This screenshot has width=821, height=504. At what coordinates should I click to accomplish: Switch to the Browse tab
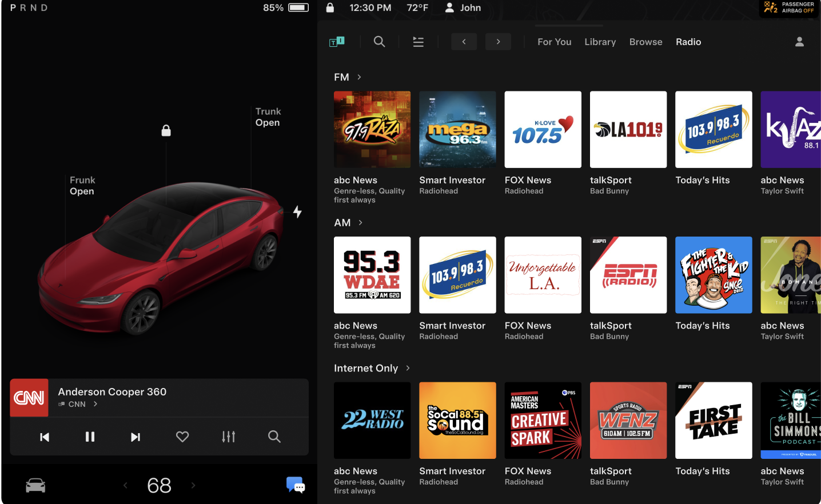coord(645,42)
